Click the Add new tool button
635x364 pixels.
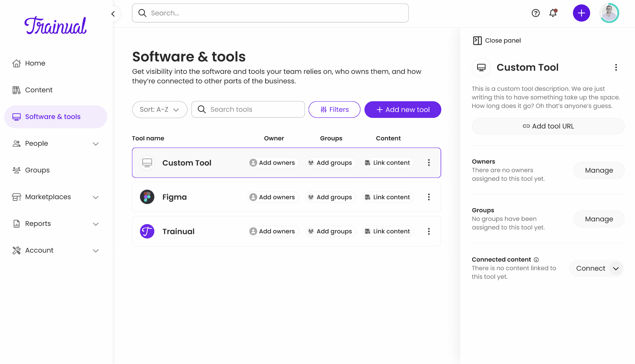click(x=403, y=110)
